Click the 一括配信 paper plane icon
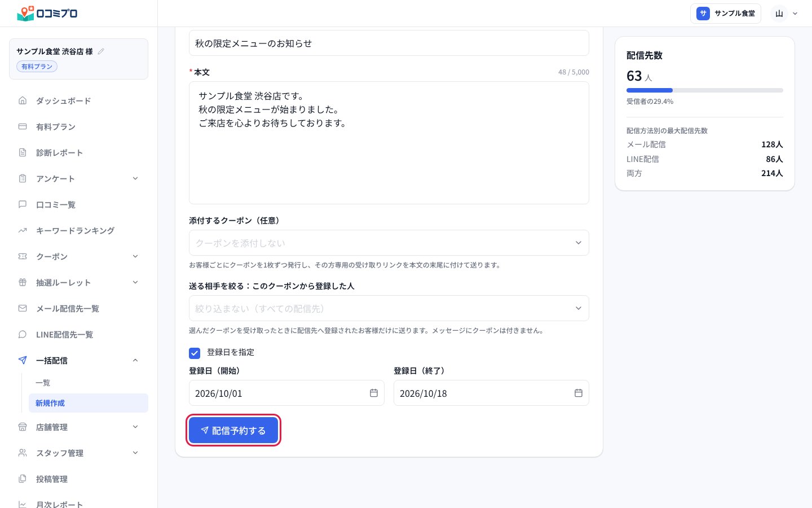This screenshot has height=508, width=812. pos(23,360)
